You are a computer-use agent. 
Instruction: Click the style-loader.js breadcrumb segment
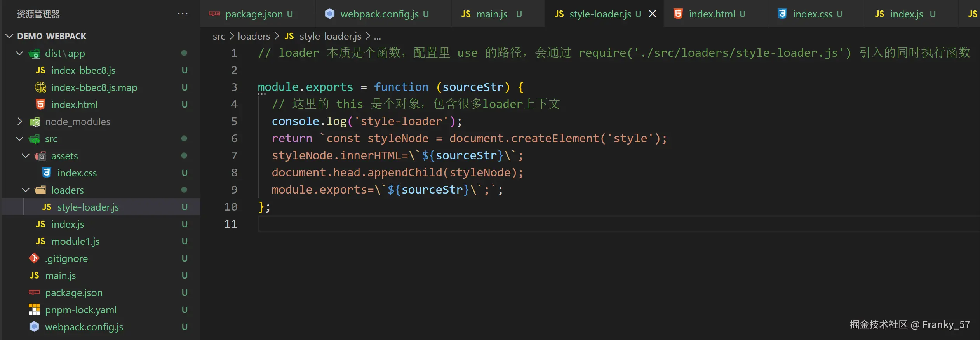point(330,36)
